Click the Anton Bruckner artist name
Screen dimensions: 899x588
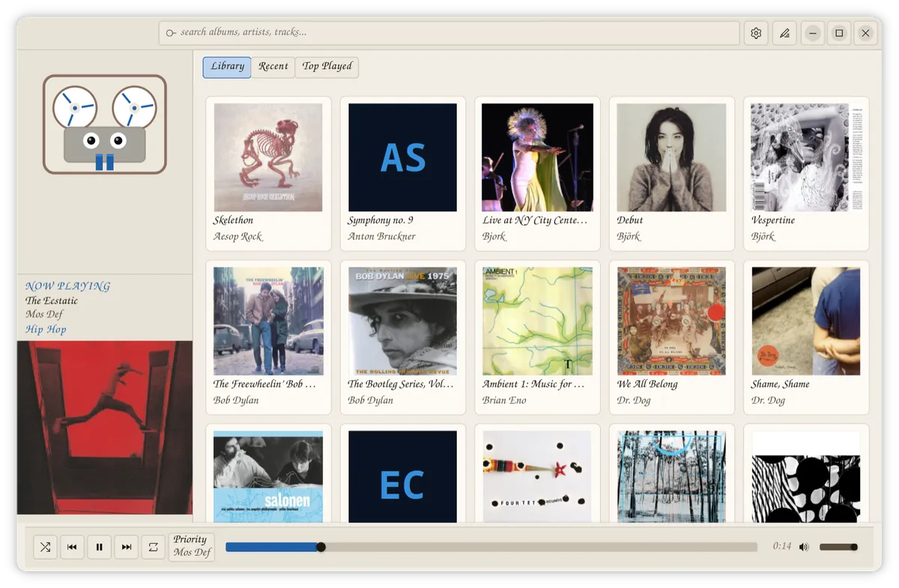click(381, 237)
